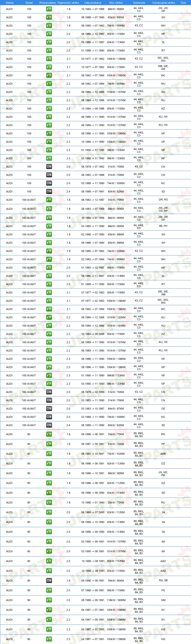Viewport: 191px width, 644px height.
Task: Click the petrol icon in the DR, RS row
Action: coord(49,200)
